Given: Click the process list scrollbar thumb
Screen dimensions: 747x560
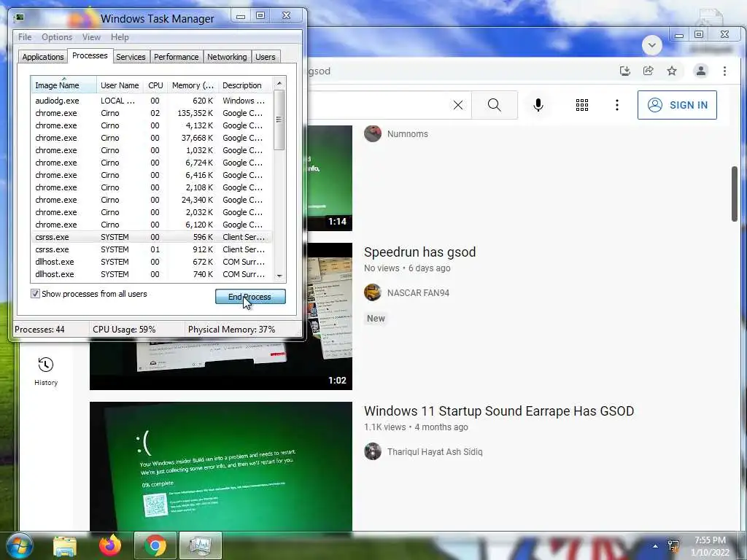Looking at the screenshot, I should (279, 120).
